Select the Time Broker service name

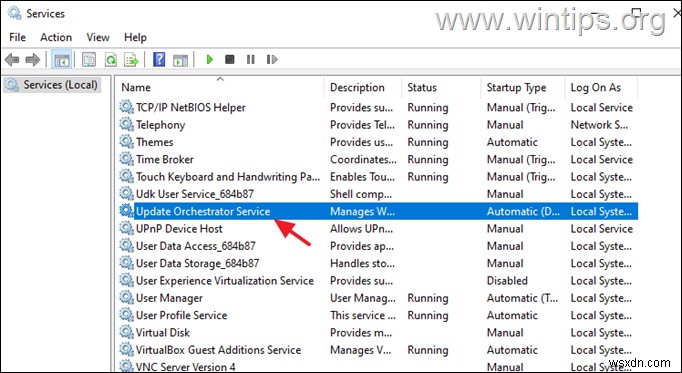pos(164,160)
